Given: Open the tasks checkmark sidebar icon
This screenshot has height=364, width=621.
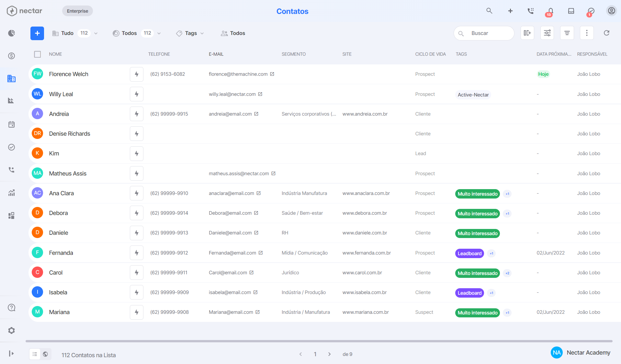Looking at the screenshot, I should [x=12, y=147].
